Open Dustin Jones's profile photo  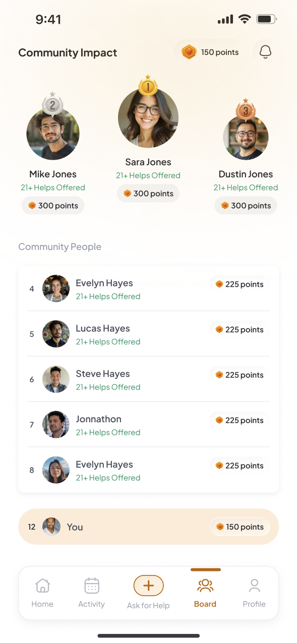click(x=246, y=137)
